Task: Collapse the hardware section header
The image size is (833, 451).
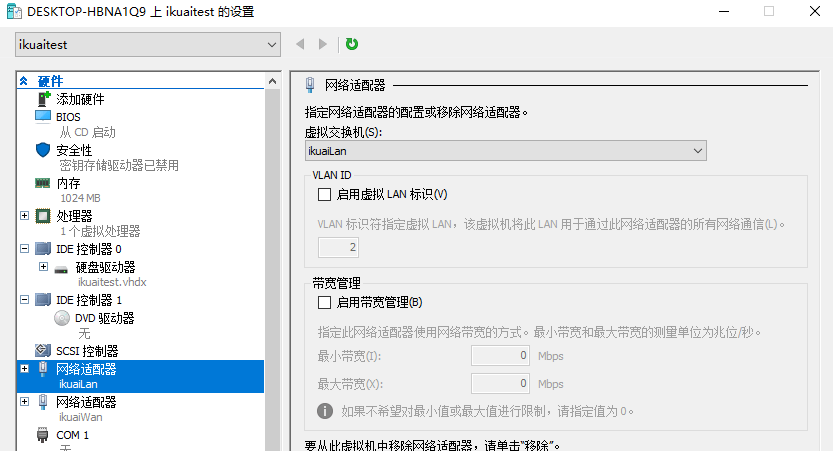Action: click(x=23, y=81)
